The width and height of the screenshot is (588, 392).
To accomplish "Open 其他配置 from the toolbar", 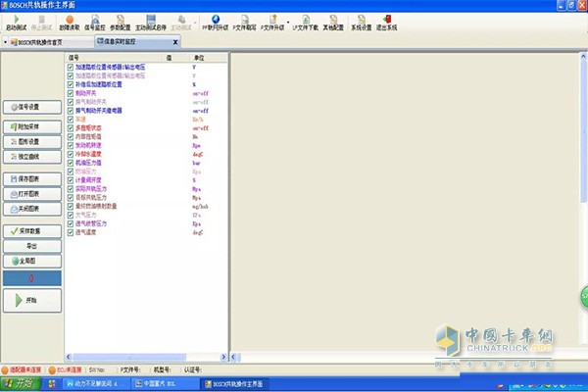I will coord(333,23).
